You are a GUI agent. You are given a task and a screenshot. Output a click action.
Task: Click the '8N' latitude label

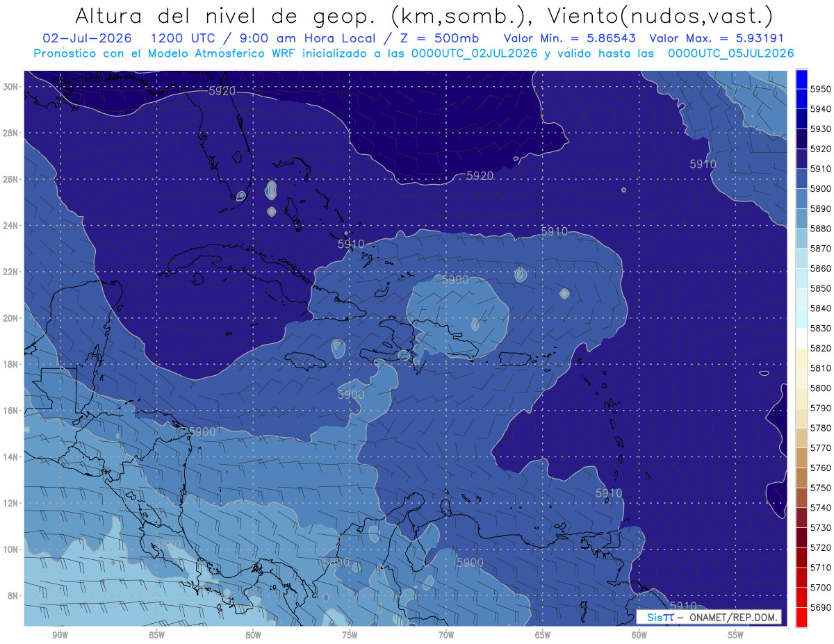[x=13, y=595]
